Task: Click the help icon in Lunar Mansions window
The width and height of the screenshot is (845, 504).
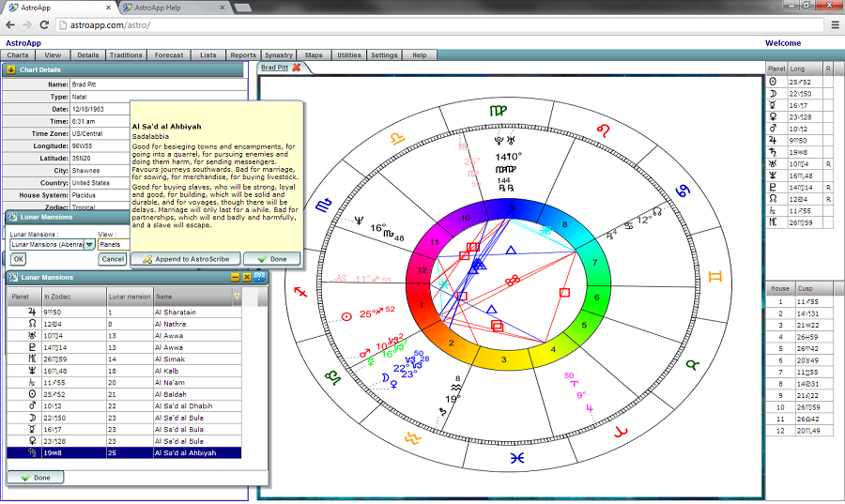Action: click(x=259, y=277)
